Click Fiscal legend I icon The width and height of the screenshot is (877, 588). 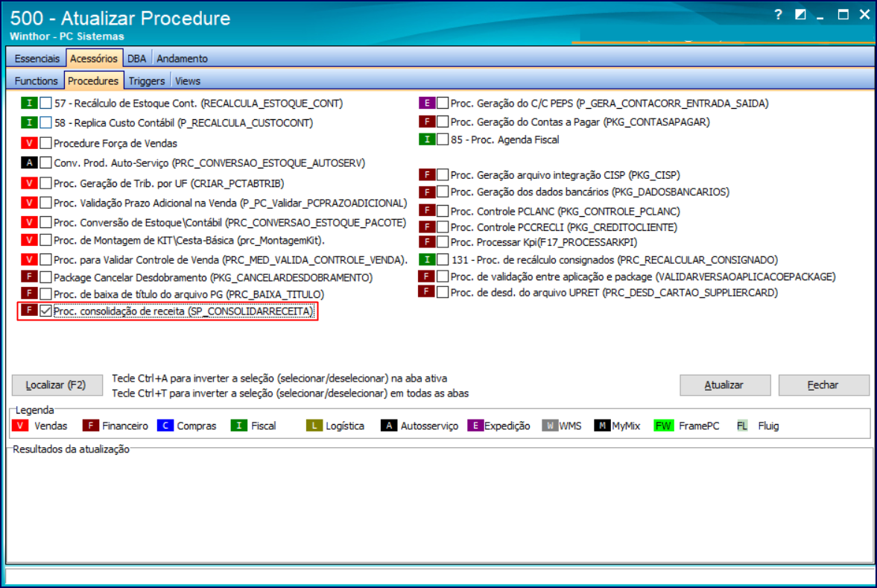tap(239, 426)
